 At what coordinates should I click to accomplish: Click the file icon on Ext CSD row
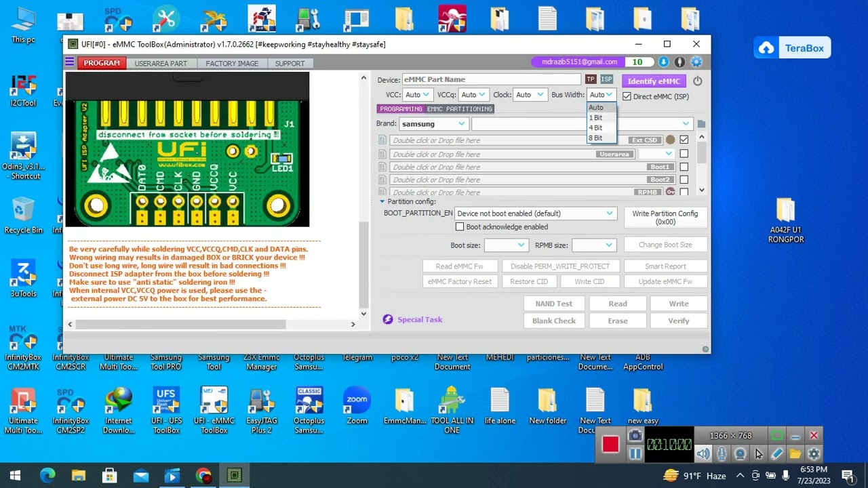[382, 140]
